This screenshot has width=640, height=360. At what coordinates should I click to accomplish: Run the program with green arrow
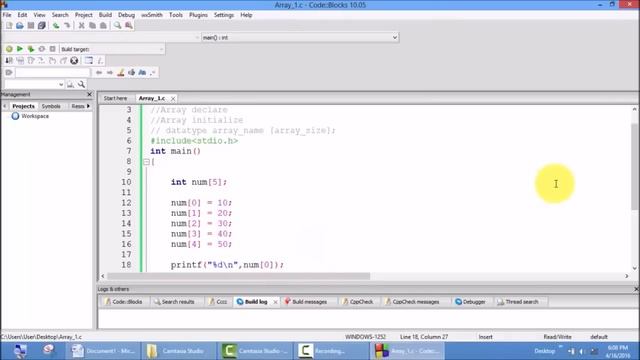[20, 49]
